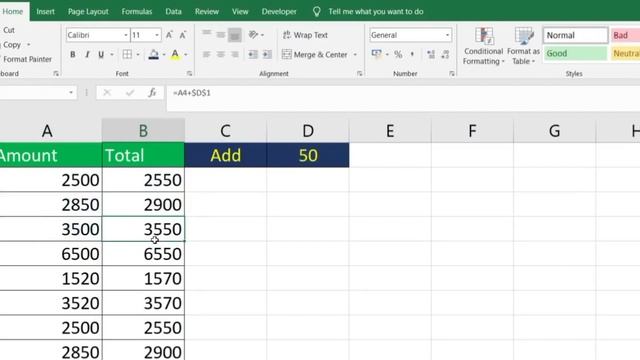Screen dimensions: 640x360
Task: Click the Orientation text rotate icon
Action: tap(253, 35)
